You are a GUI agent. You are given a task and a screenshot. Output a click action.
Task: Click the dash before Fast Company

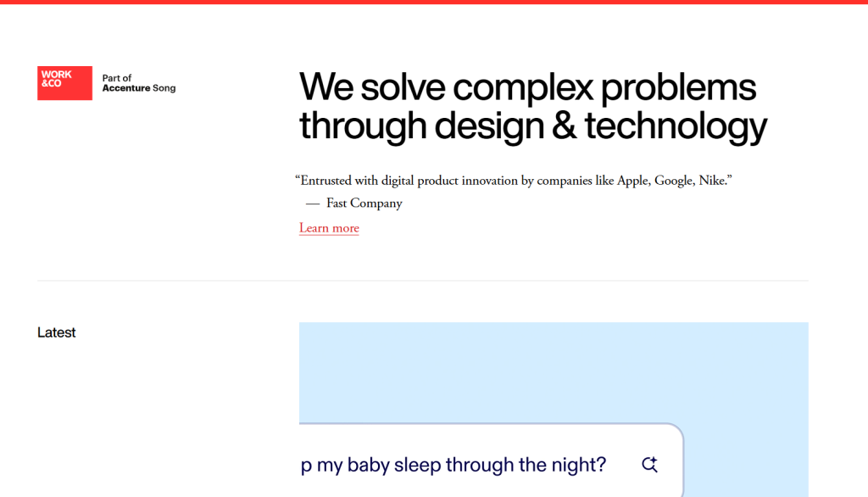(313, 204)
